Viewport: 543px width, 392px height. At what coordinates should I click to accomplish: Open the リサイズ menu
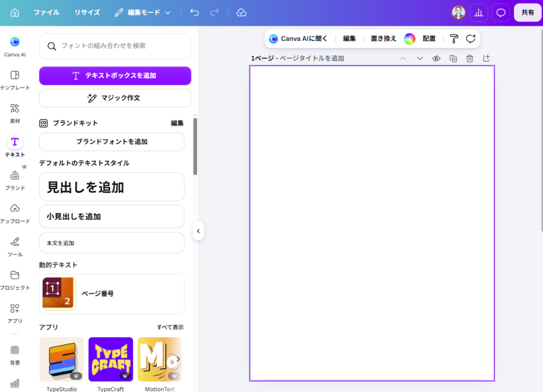click(x=87, y=13)
